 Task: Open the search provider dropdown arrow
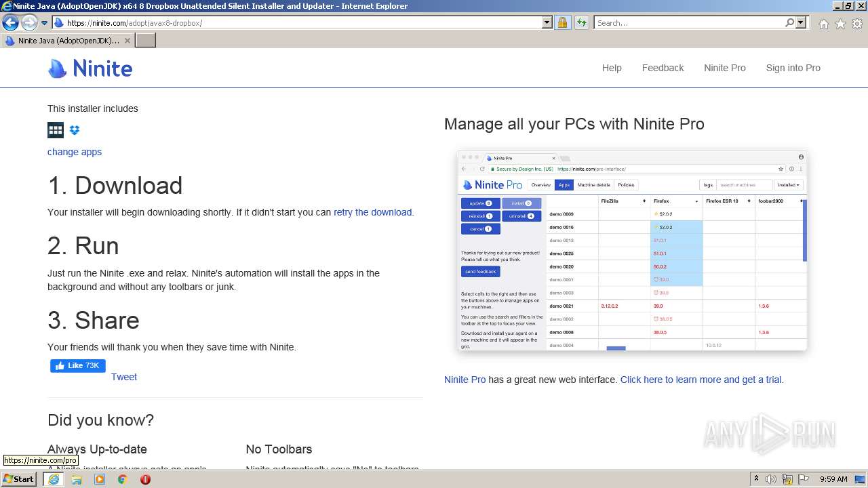pyautogui.click(x=801, y=22)
